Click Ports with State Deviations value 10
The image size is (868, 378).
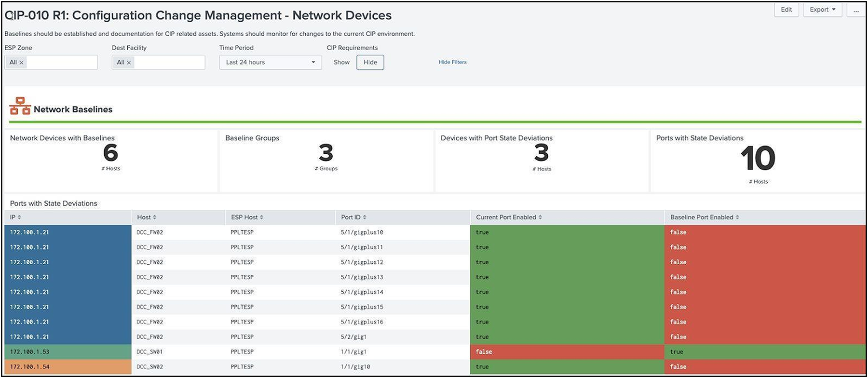click(x=758, y=159)
